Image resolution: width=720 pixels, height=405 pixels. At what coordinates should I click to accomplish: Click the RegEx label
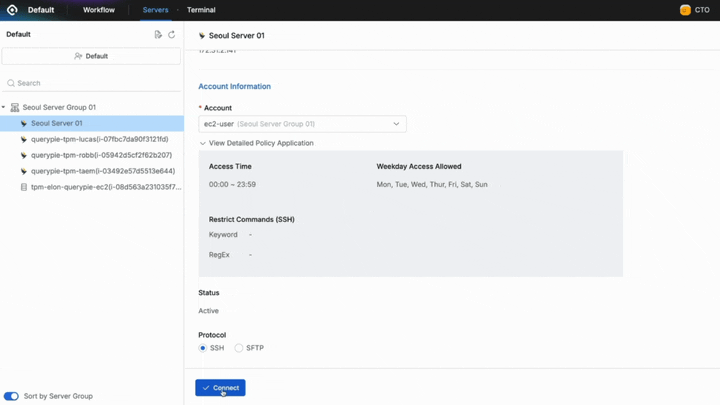pyautogui.click(x=219, y=255)
